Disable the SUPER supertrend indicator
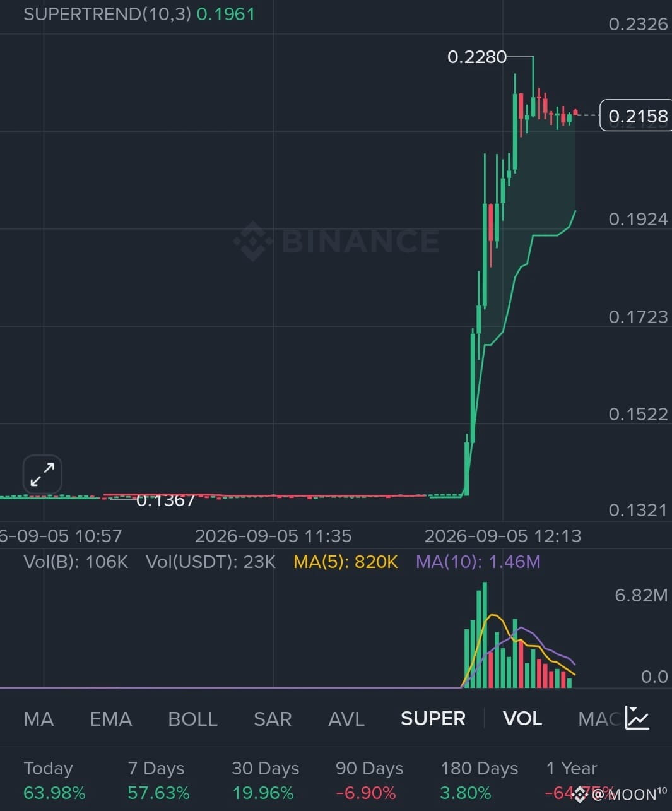This screenshot has width=672, height=811. 433,719
